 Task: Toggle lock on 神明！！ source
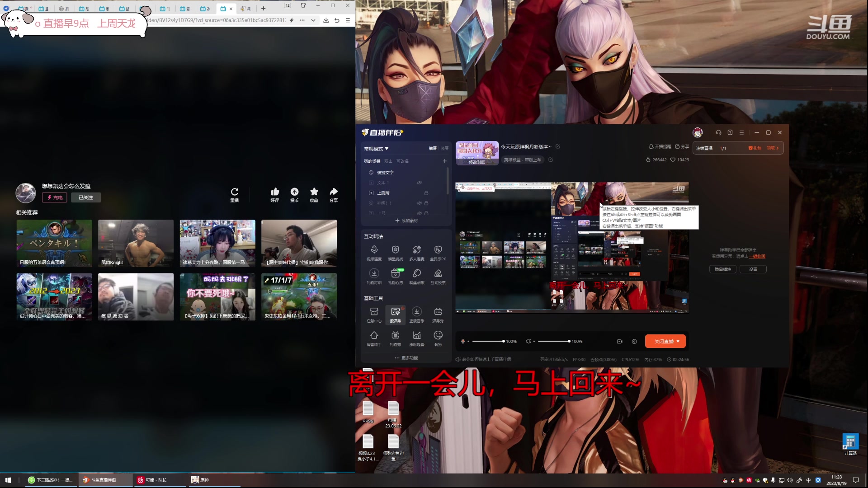click(x=426, y=203)
